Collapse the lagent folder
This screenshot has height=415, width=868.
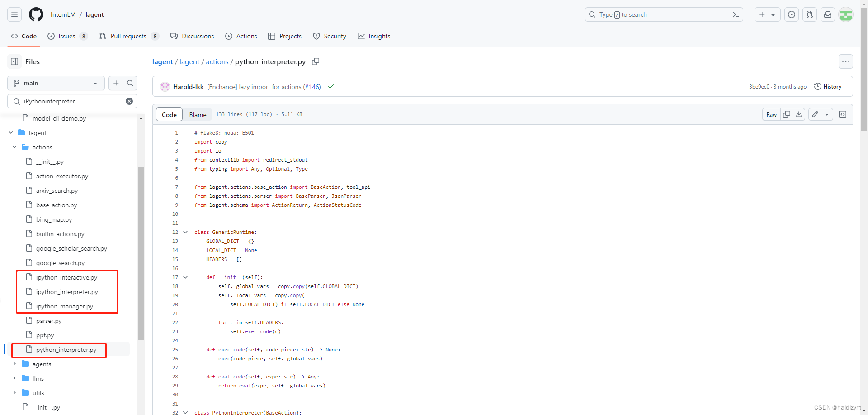point(11,133)
